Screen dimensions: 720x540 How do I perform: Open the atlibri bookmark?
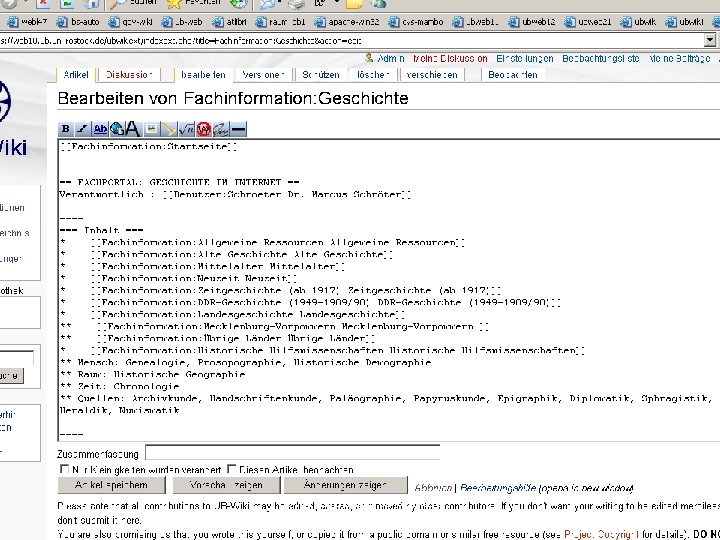tap(231, 22)
